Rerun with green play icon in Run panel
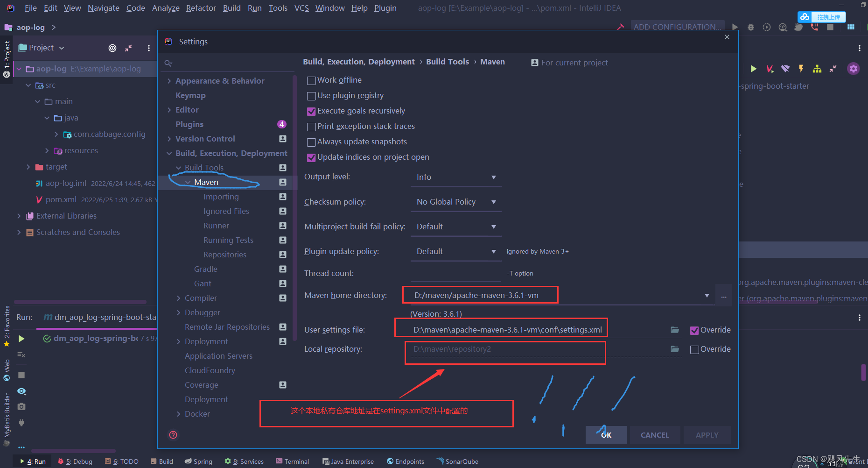 tap(21, 339)
